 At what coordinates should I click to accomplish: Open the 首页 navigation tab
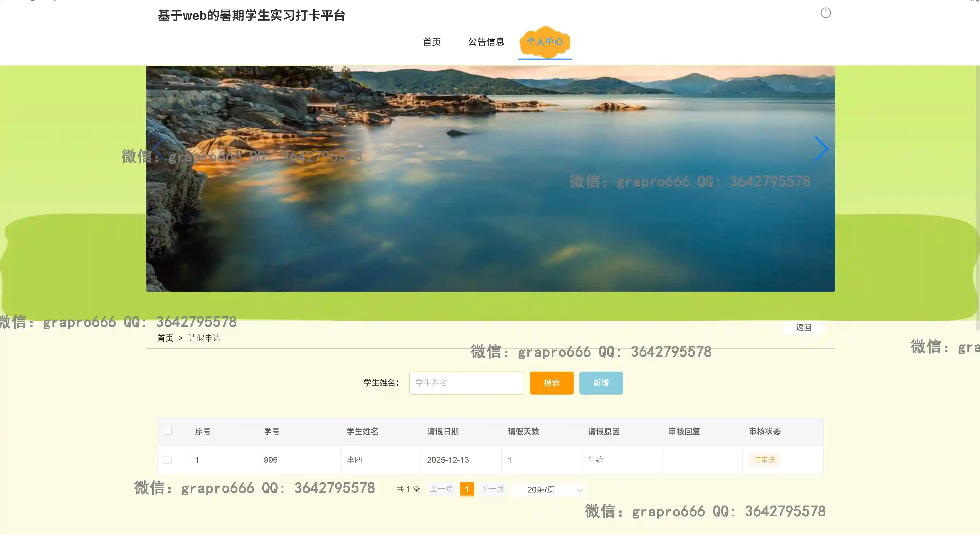point(432,42)
